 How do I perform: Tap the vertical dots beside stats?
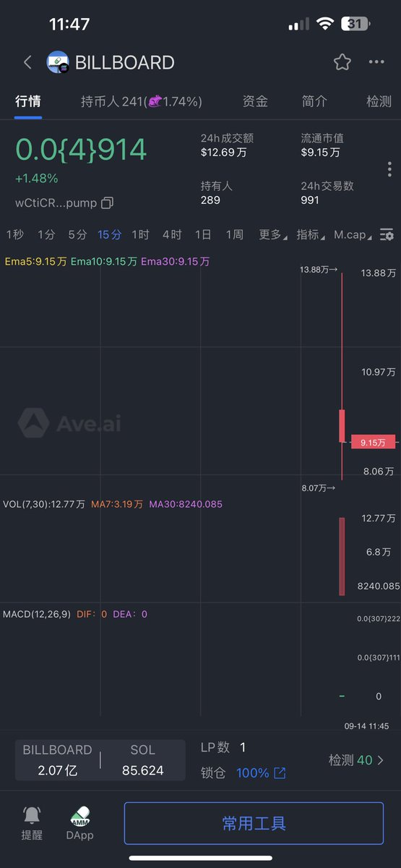click(389, 169)
